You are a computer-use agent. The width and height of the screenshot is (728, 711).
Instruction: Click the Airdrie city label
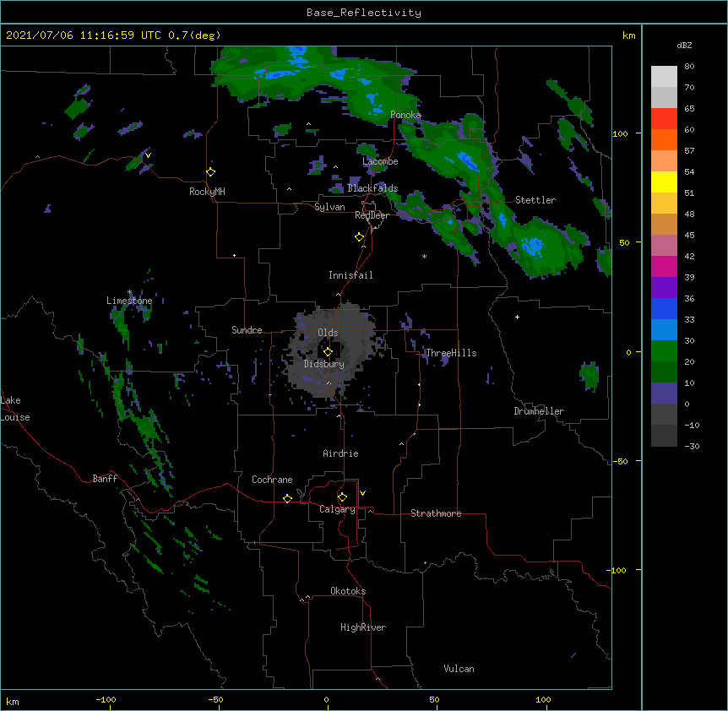(x=341, y=453)
